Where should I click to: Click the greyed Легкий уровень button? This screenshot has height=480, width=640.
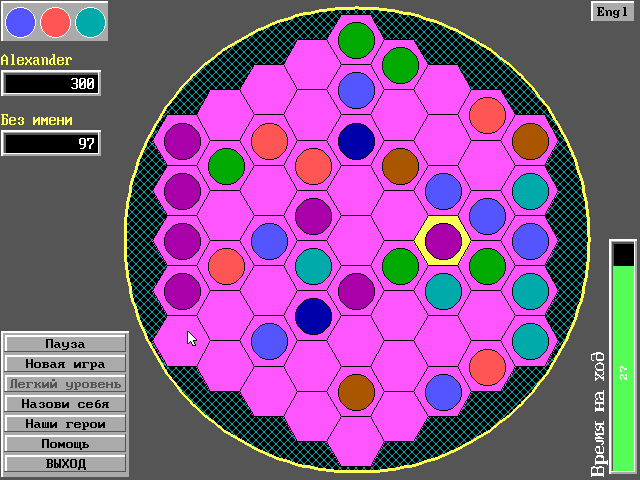[x=65, y=384]
